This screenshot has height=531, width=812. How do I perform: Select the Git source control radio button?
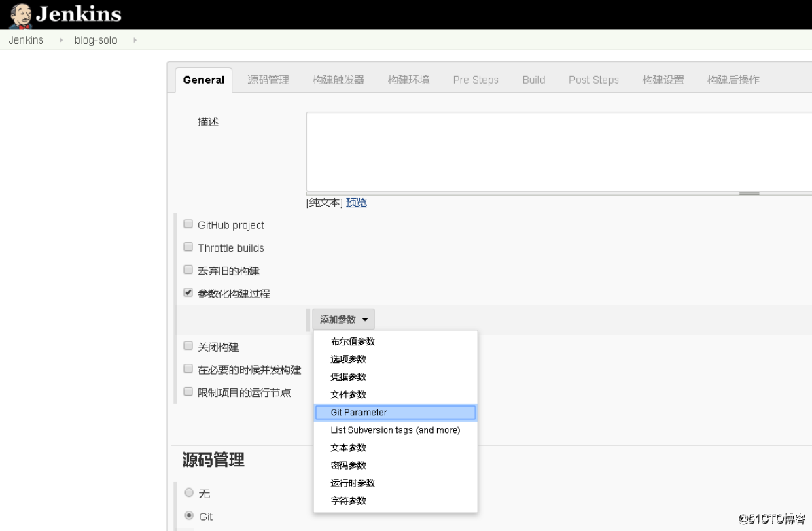click(x=189, y=515)
